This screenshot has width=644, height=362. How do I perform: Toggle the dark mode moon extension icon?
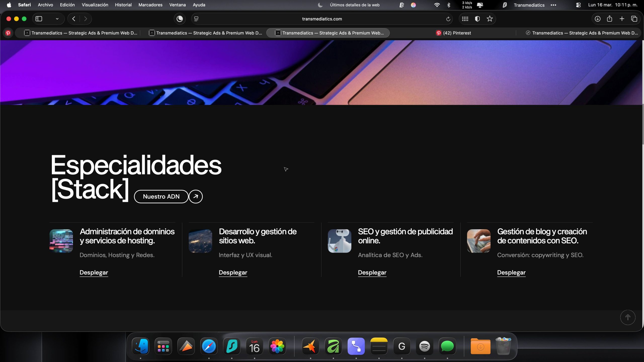180,19
